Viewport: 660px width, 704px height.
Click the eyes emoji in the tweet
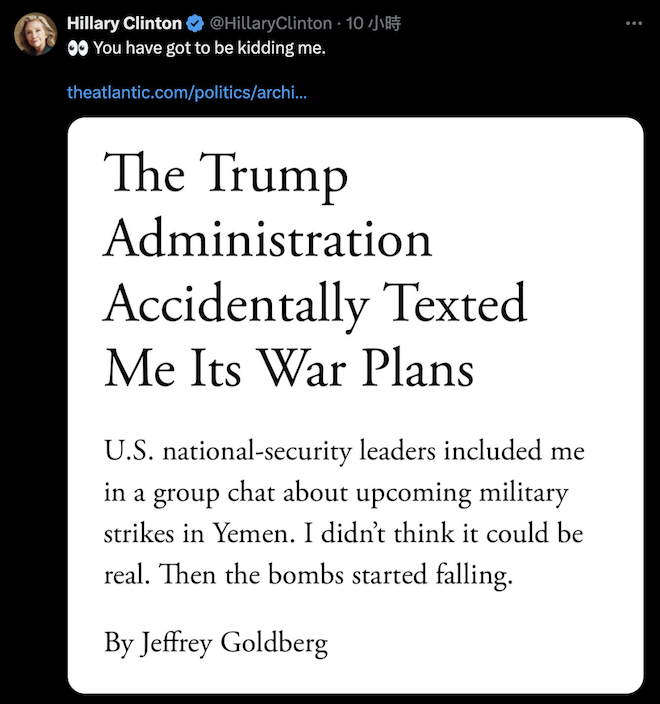[78, 48]
